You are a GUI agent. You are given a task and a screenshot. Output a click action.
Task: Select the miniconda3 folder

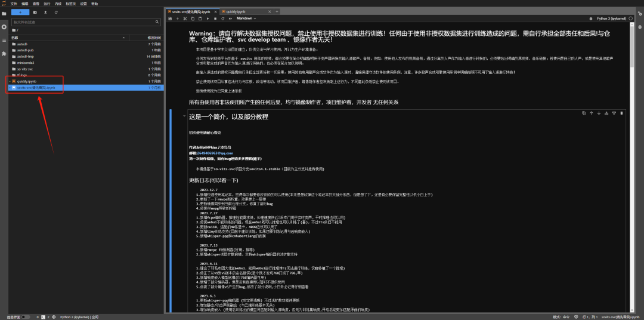click(86, 63)
